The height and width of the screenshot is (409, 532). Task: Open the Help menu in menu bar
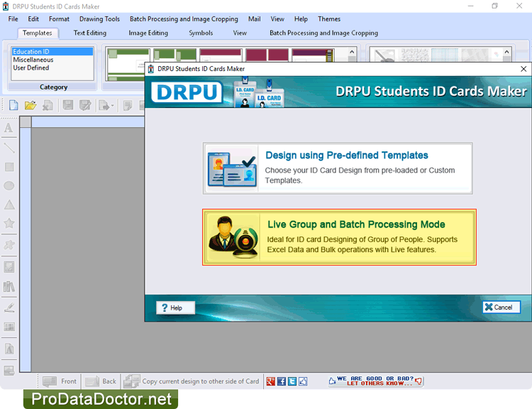tap(301, 19)
